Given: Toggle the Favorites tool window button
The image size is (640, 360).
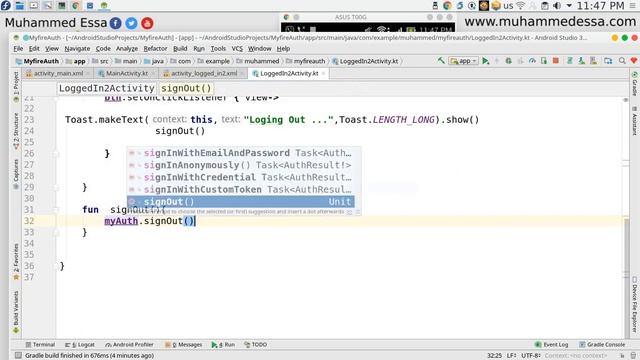Looking at the screenshot, I should click(x=16, y=261).
